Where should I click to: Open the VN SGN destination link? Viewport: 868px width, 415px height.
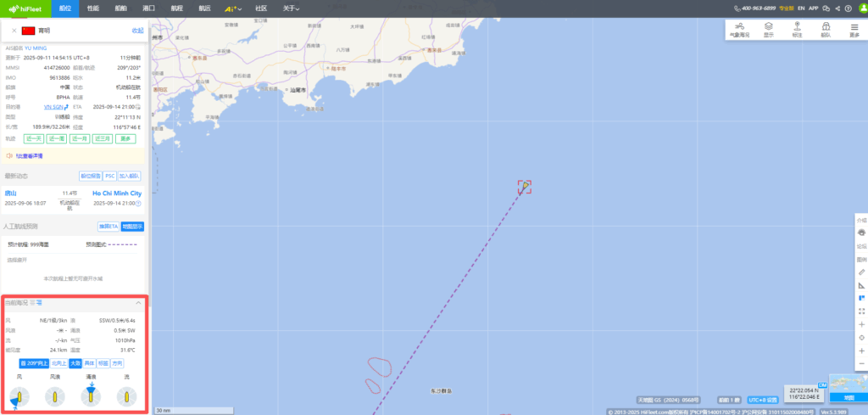coord(53,106)
